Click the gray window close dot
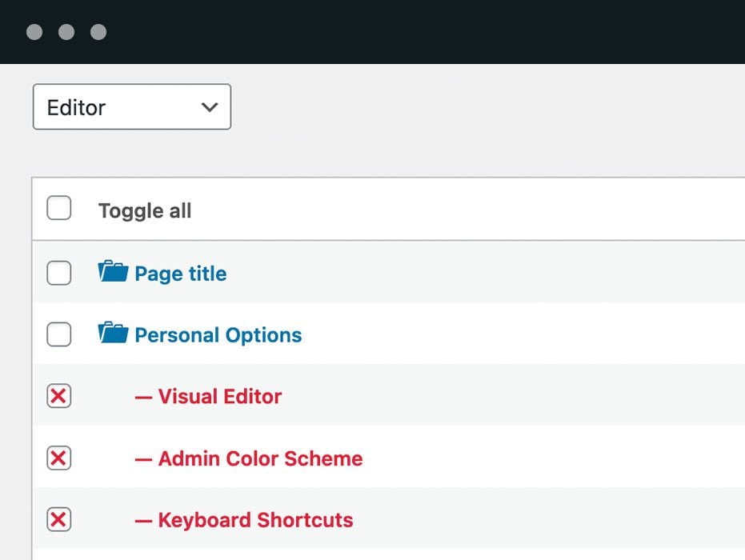The image size is (745, 560). tap(34, 32)
